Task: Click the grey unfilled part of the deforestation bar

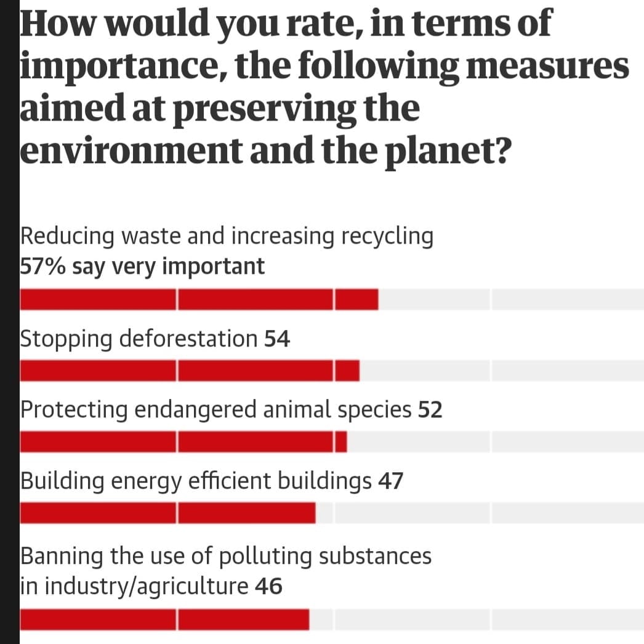Action: click(x=502, y=371)
